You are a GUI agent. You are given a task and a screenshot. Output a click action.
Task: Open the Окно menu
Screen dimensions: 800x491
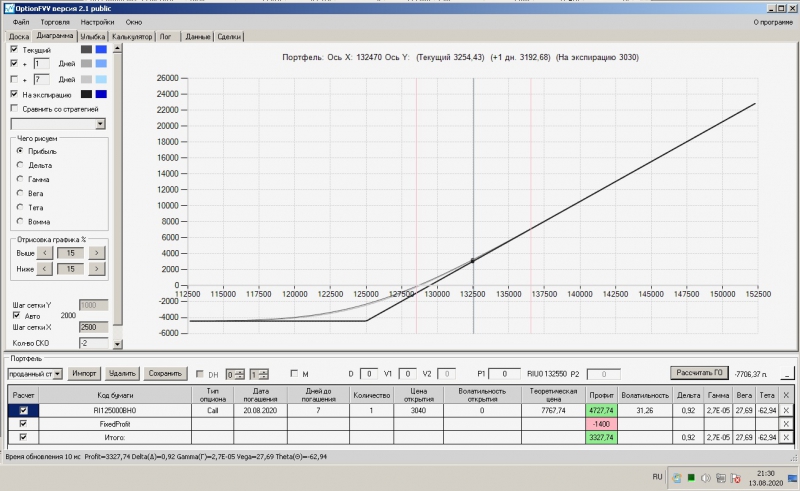[134, 22]
